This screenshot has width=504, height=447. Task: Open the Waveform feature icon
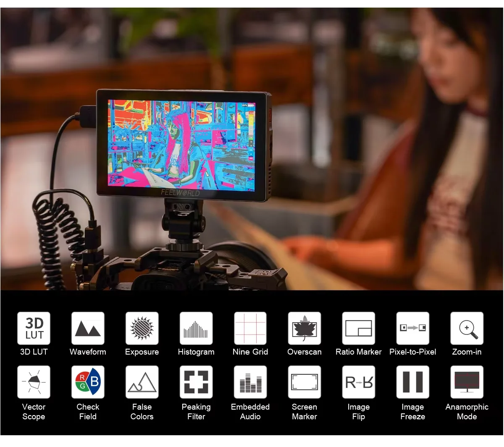click(88, 328)
